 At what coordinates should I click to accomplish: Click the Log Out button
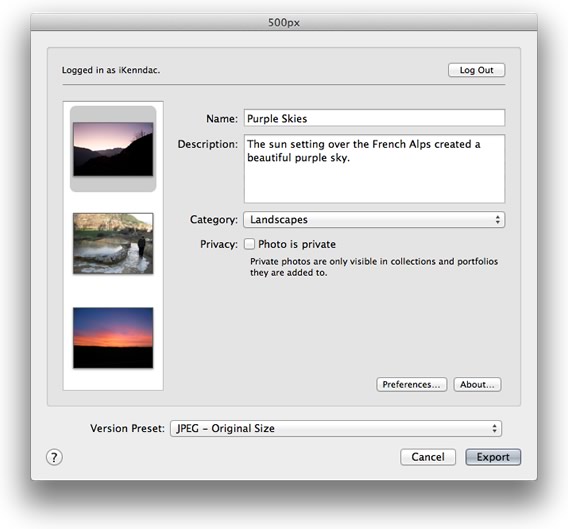[x=476, y=70]
